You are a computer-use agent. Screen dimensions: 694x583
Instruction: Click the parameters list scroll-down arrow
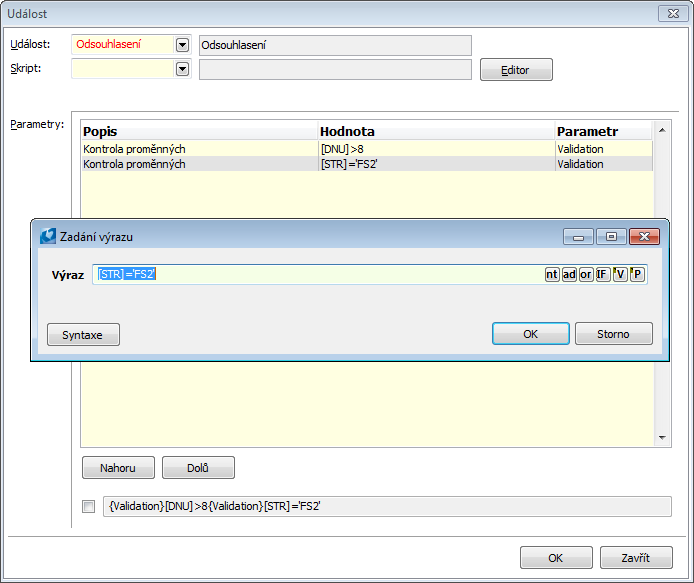click(x=662, y=437)
